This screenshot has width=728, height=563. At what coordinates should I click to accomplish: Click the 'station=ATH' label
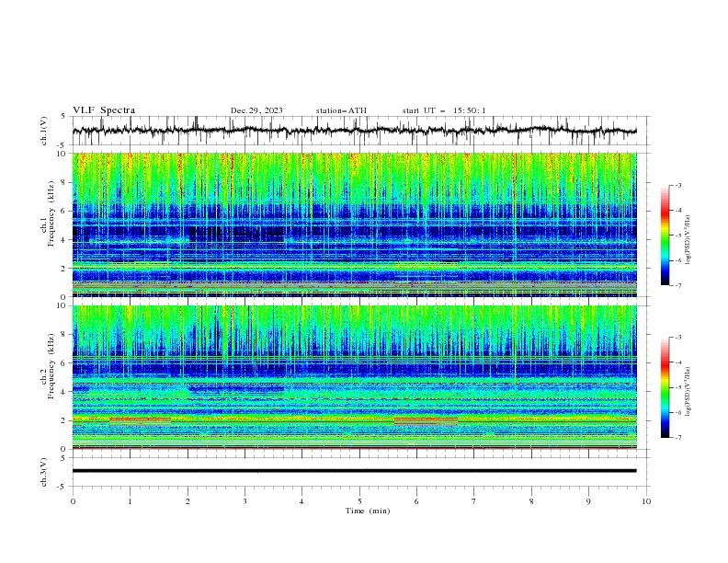pyautogui.click(x=341, y=110)
